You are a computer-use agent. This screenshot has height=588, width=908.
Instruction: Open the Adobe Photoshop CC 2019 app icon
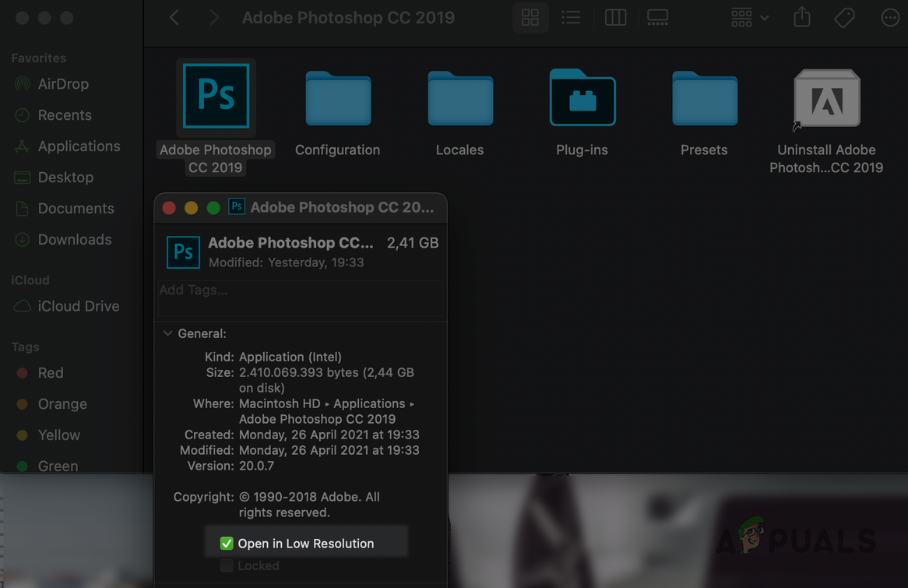pos(216,97)
